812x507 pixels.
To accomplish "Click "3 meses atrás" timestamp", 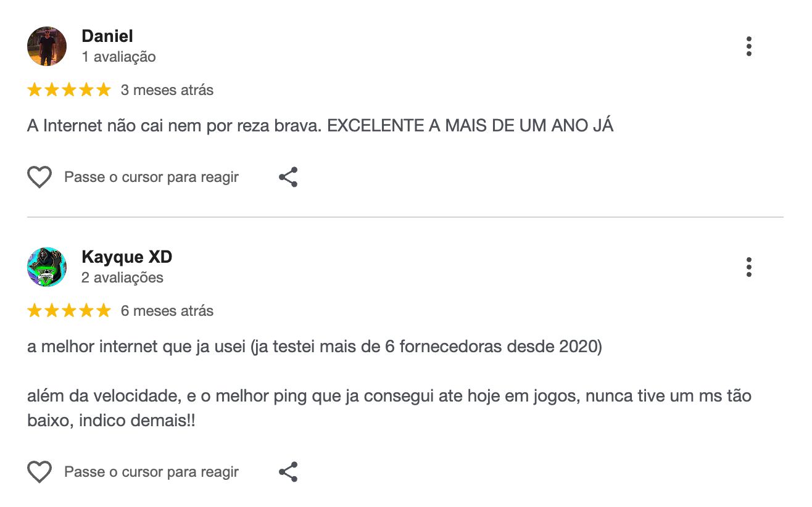I will (x=167, y=91).
